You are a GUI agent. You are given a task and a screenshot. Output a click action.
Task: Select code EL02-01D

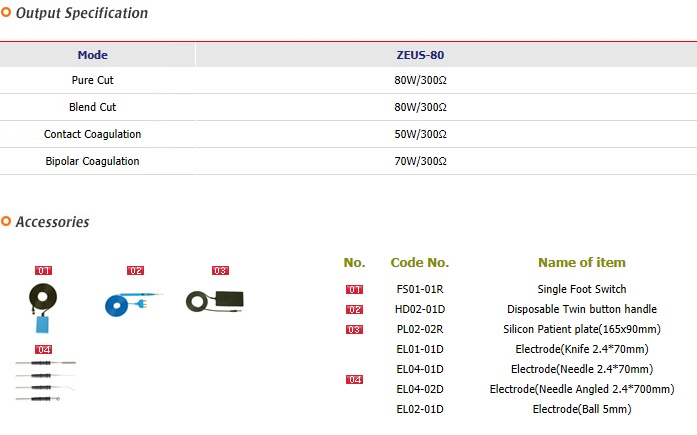420,409
